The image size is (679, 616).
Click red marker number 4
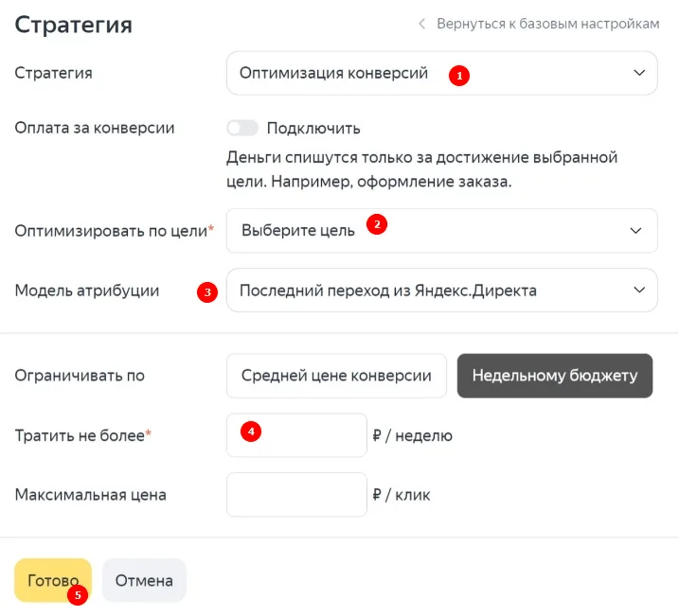click(251, 431)
